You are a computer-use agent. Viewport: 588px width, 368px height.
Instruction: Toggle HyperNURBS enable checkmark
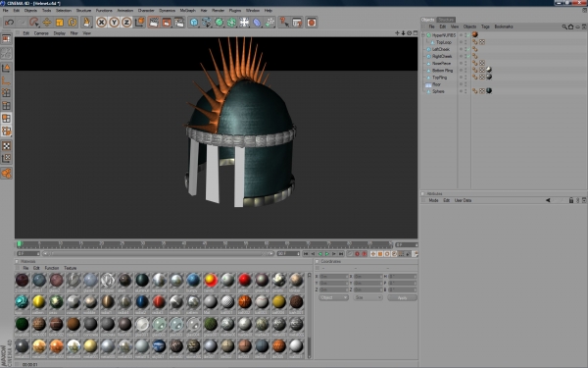click(x=468, y=35)
